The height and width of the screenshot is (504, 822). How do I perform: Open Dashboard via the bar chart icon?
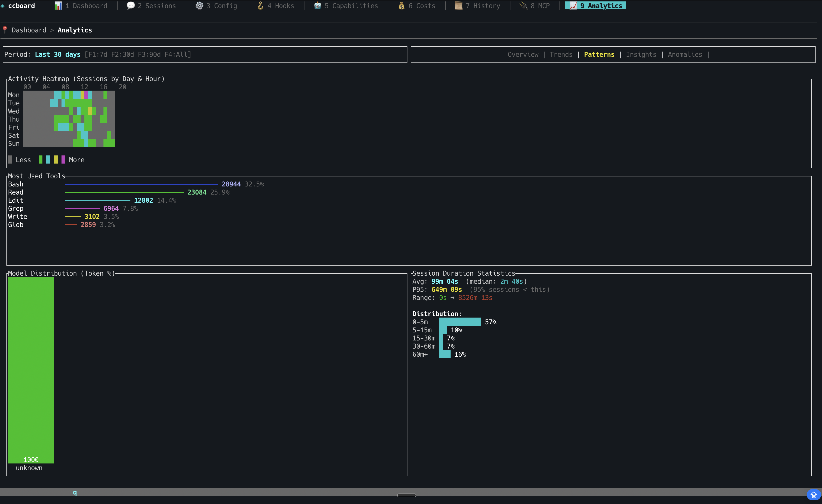tap(59, 5)
